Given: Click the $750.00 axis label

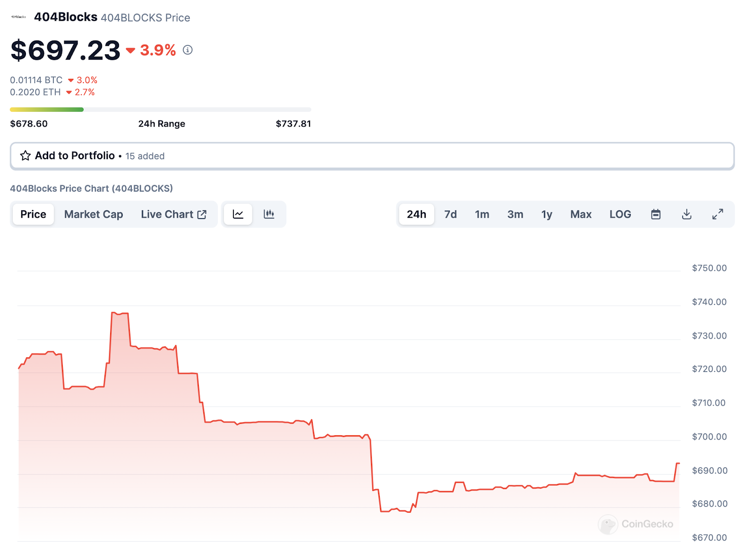Looking at the screenshot, I should (709, 268).
